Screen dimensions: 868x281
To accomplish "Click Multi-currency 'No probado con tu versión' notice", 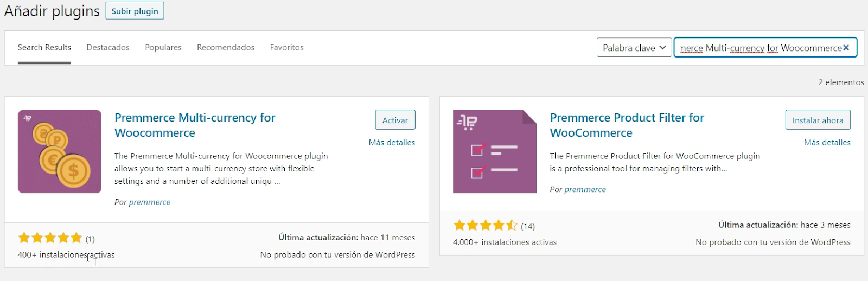I will click(x=337, y=254).
